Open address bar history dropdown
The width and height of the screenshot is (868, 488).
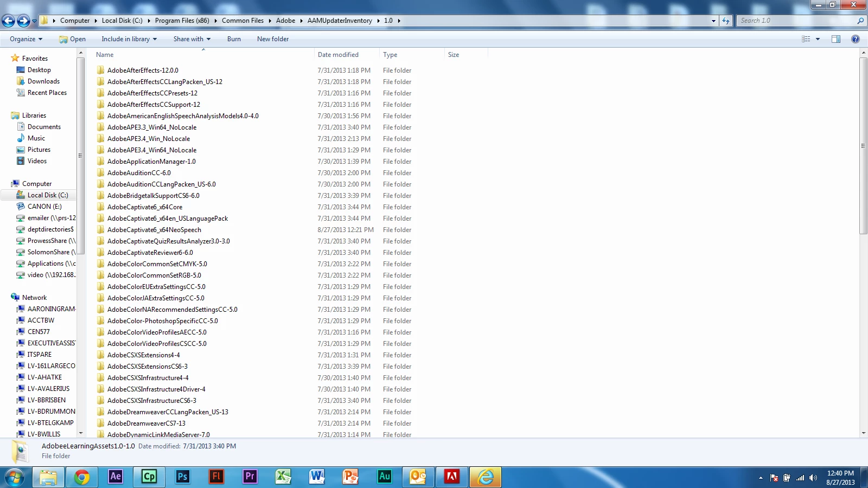click(x=713, y=21)
